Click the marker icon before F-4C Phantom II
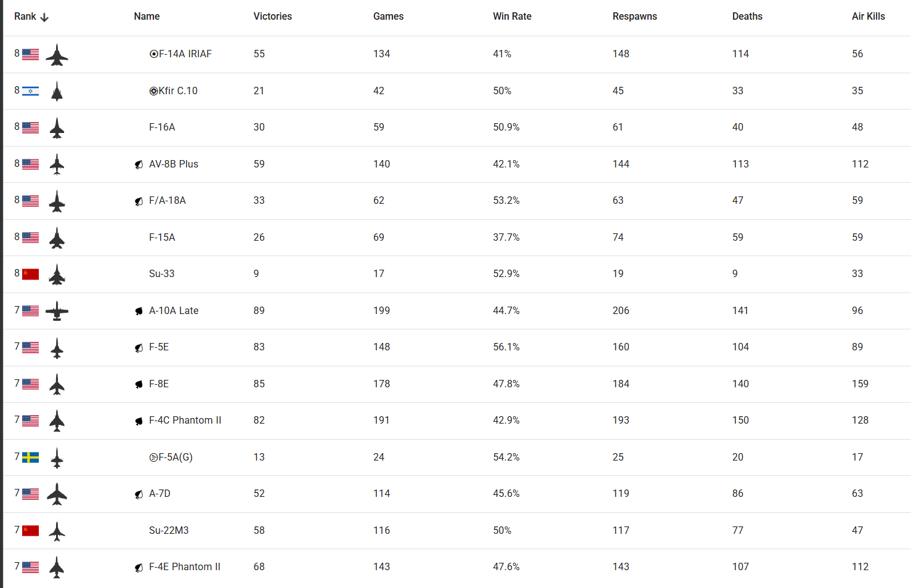 [139, 421]
